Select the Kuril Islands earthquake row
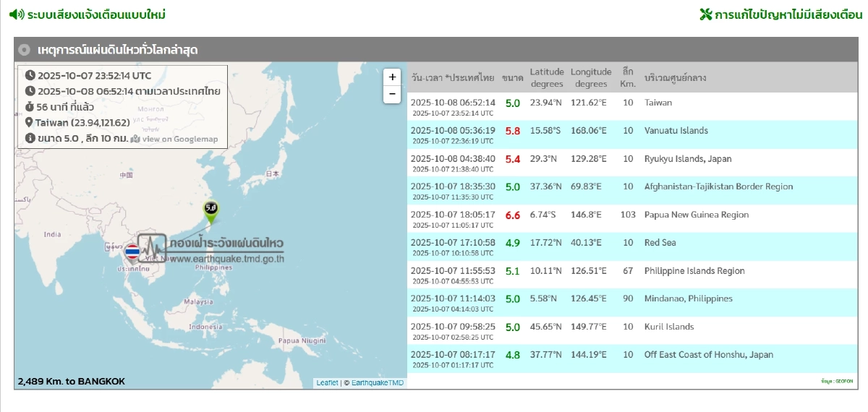The height and width of the screenshot is (412, 868). tap(632, 331)
